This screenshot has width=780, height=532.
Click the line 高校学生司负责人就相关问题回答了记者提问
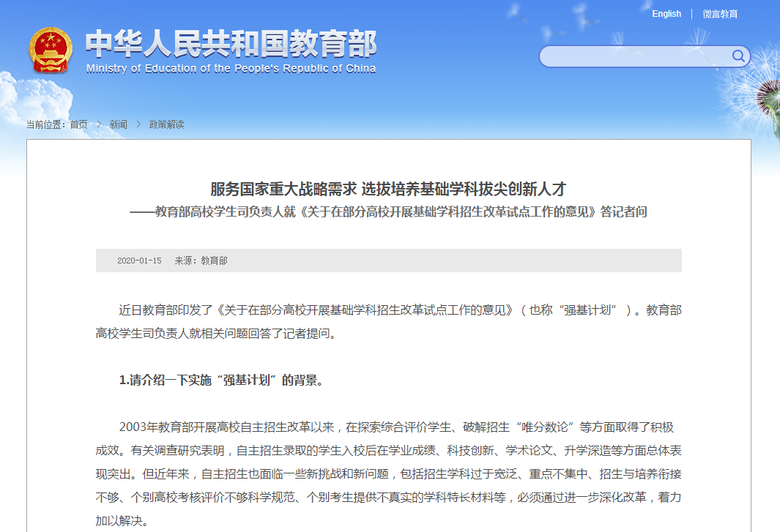218,334
